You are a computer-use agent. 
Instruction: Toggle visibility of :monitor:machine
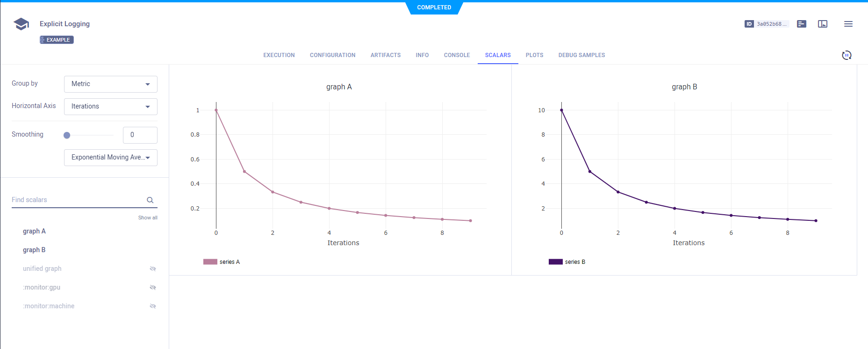coord(152,306)
